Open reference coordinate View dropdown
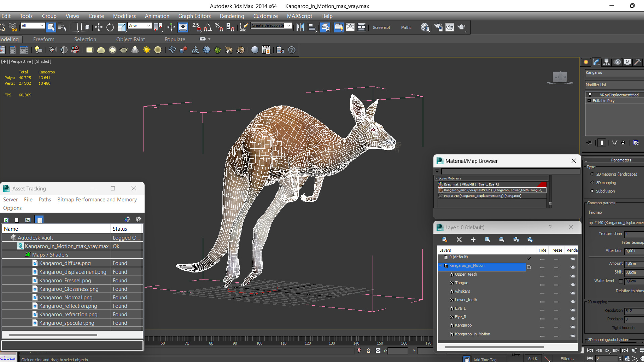The image size is (644, 362). point(140,26)
